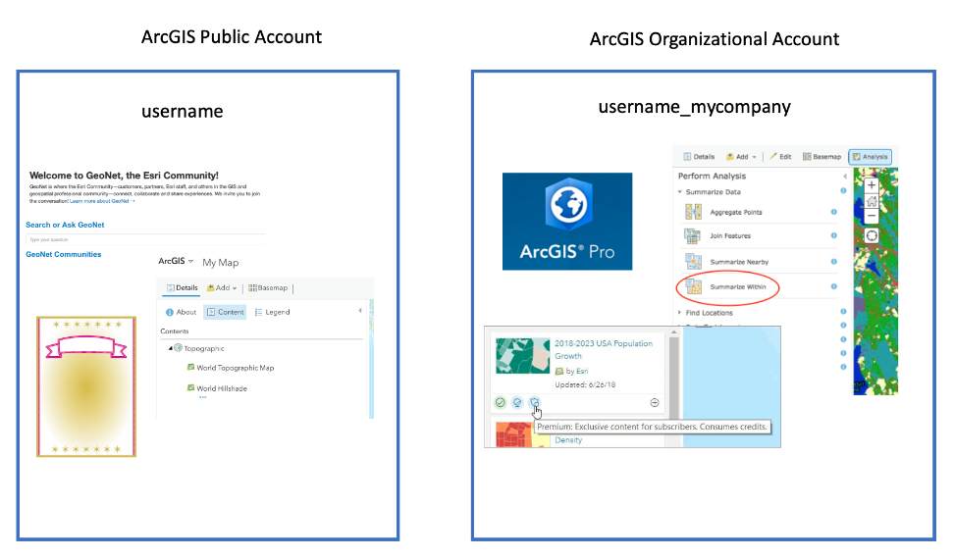
Task: Click the Esri author link
Action: click(582, 371)
